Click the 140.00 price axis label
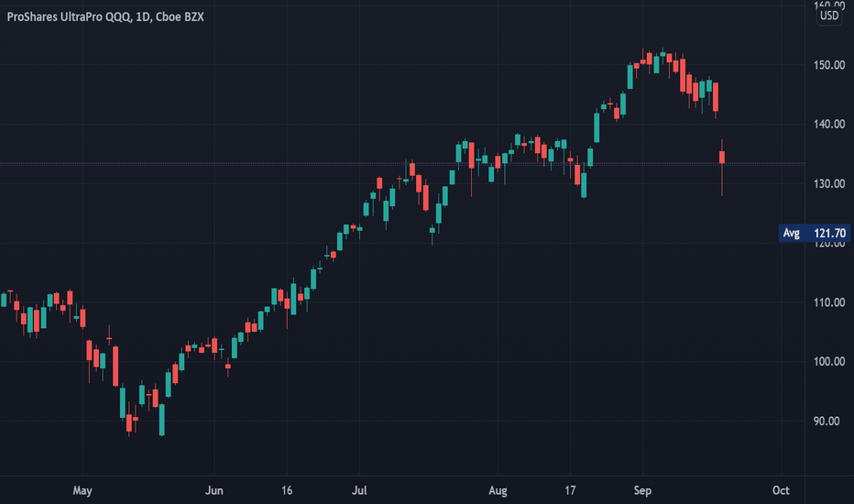 click(829, 125)
